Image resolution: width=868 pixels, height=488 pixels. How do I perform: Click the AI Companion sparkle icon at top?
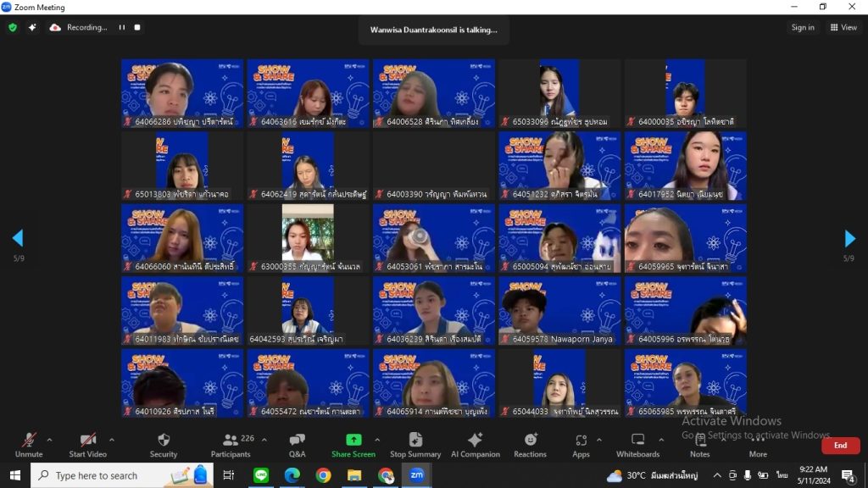click(32, 27)
